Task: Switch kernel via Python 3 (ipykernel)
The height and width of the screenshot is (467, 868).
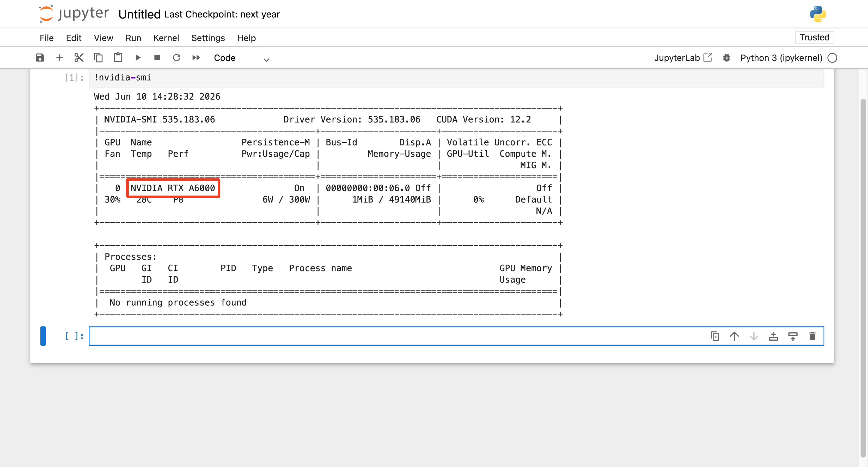Action: click(781, 58)
